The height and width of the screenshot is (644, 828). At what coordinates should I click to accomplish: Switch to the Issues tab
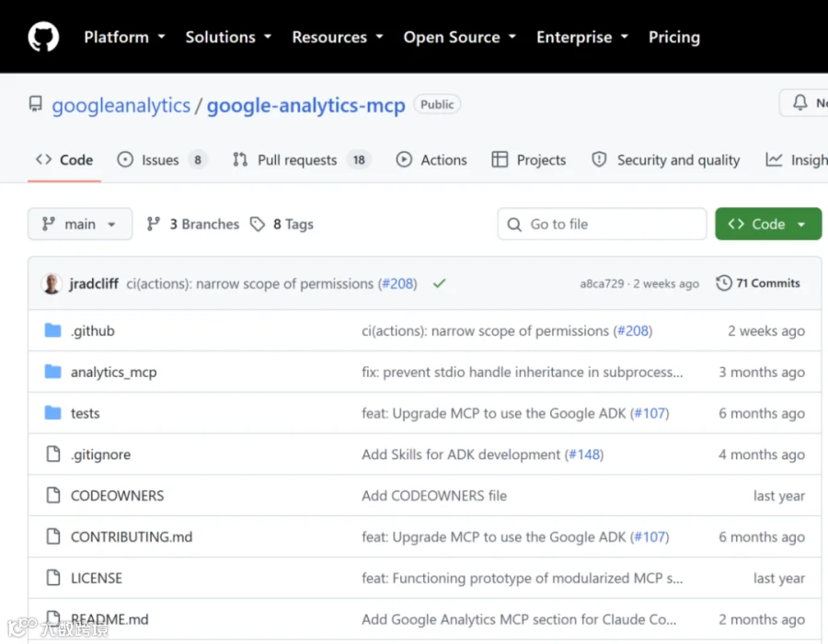point(161,160)
